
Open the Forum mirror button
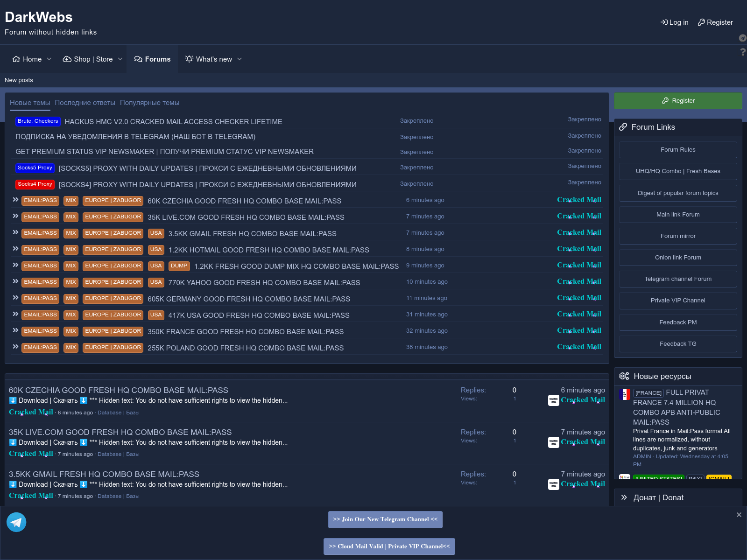[x=678, y=236]
